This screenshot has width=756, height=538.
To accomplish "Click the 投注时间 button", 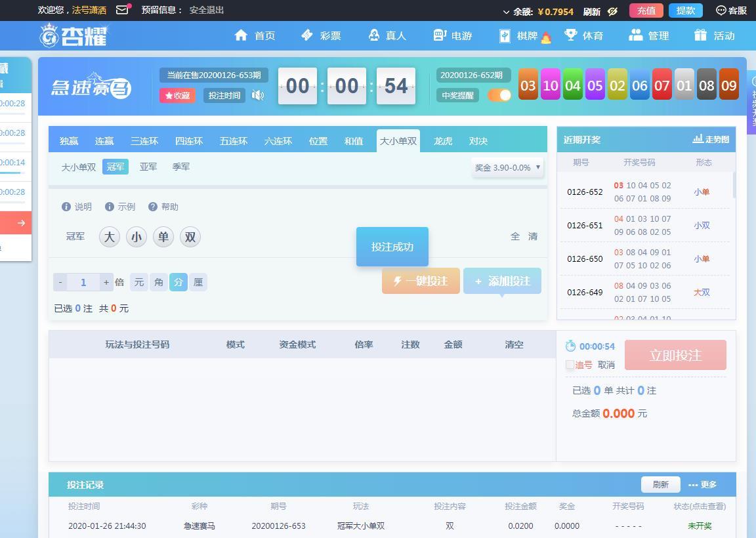I will coord(224,95).
